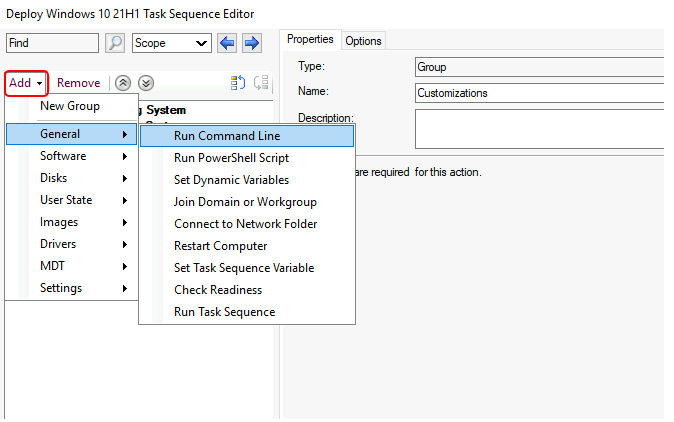Viewport: 674px width, 422px height.
Task: Click the Remove button
Action: pyautogui.click(x=79, y=83)
